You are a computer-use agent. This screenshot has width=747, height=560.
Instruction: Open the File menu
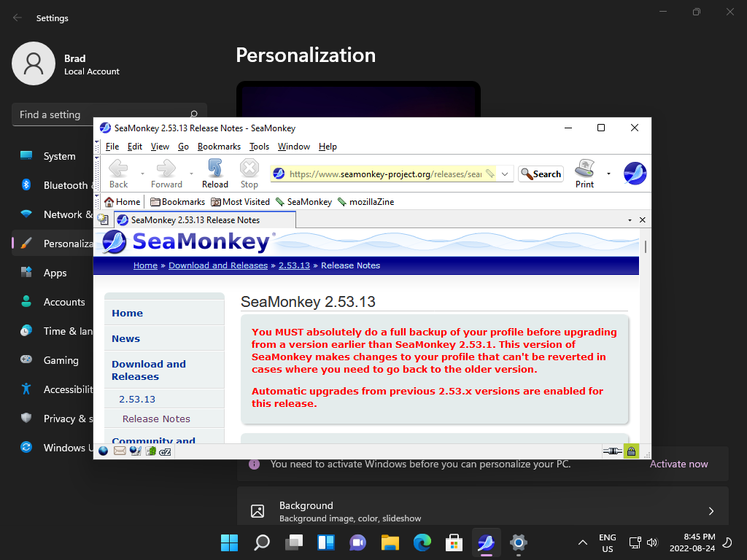click(x=112, y=147)
